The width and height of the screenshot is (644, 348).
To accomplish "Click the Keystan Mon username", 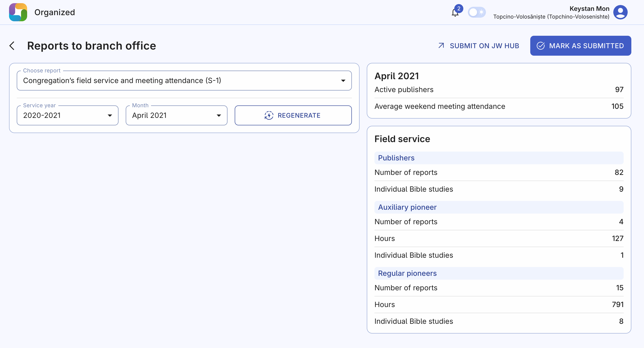I will (589, 9).
